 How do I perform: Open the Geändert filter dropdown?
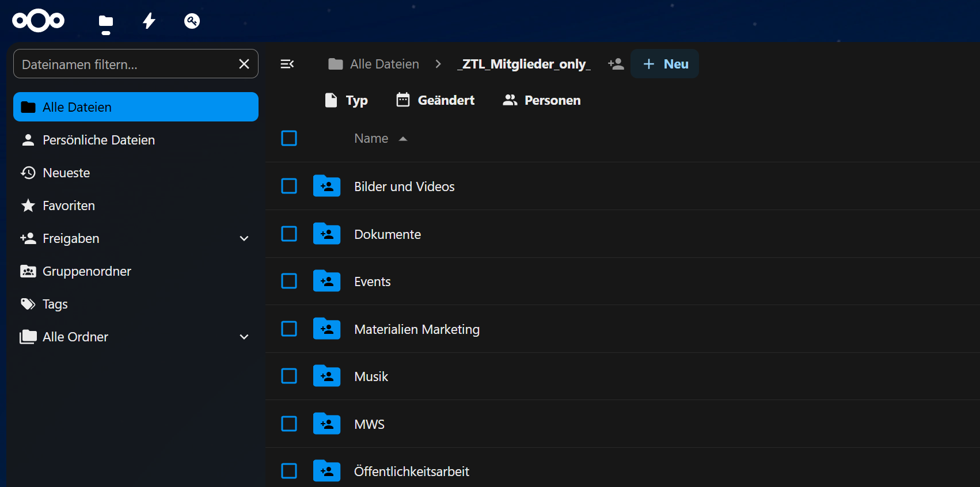tap(435, 100)
